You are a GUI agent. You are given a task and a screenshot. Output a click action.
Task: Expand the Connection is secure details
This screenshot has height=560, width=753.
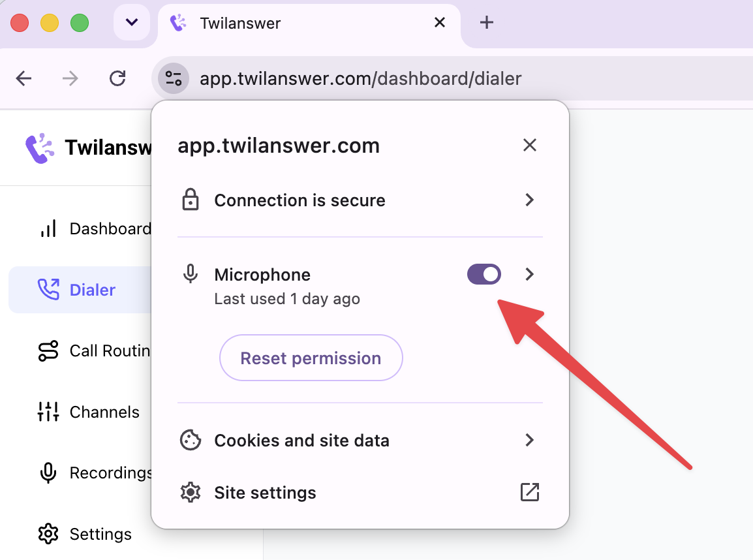pos(529,200)
